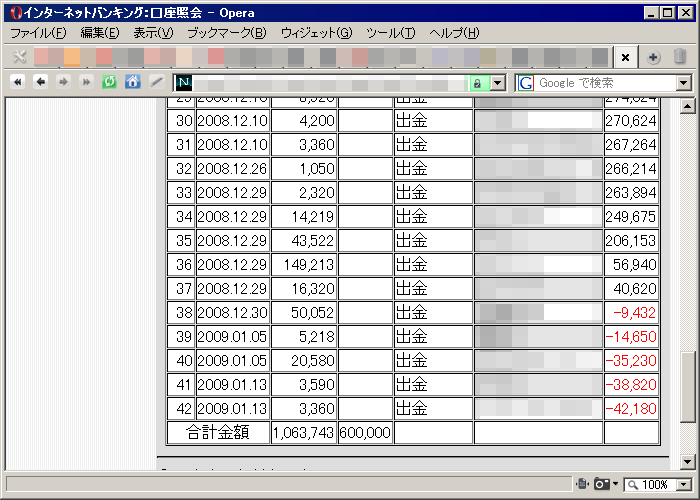Click the vertical scrollbar down arrow
The image size is (700, 500).
686,461
